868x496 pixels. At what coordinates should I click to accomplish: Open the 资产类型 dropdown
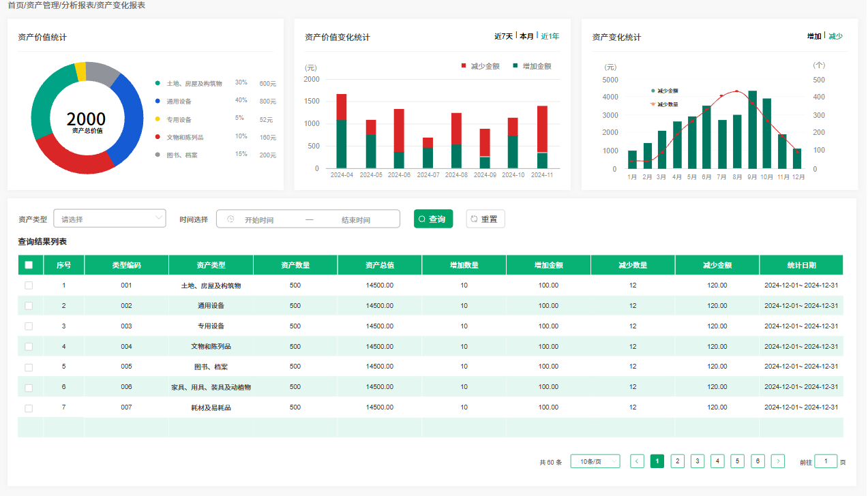click(x=110, y=219)
